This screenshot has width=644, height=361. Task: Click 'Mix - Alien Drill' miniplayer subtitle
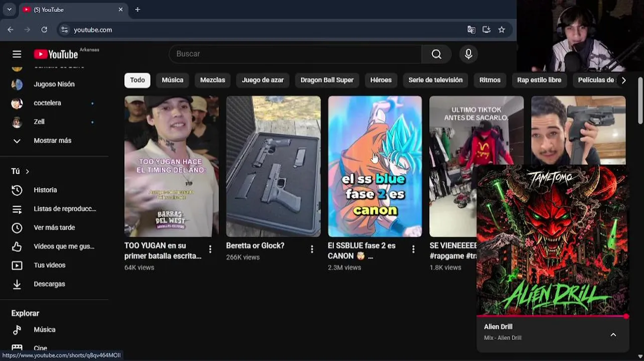pyautogui.click(x=503, y=338)
